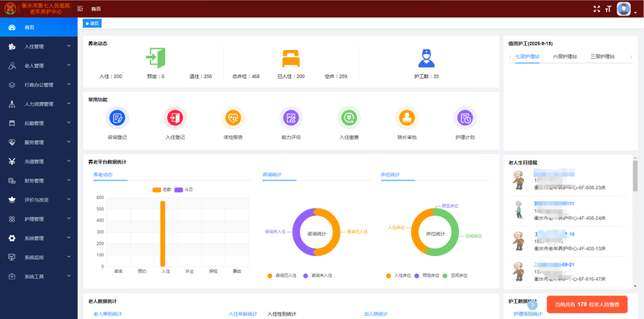Expand the 行政办公管理 menu chevron
The height and width of the screenshot is (319, 644).
[x=68, y=85]
